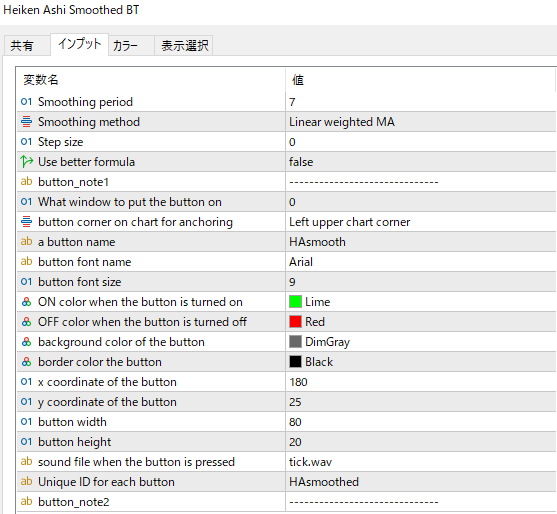Open the Linear weighted MA method dropdown
The height and width of the screenshot is (514, 557).
[421, 122]
